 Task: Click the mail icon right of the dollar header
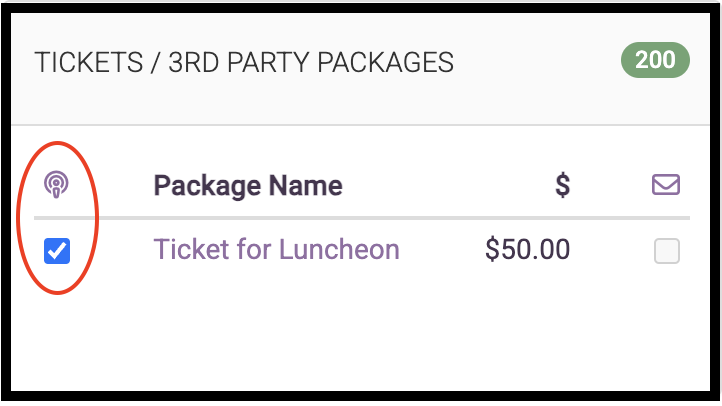666,185
